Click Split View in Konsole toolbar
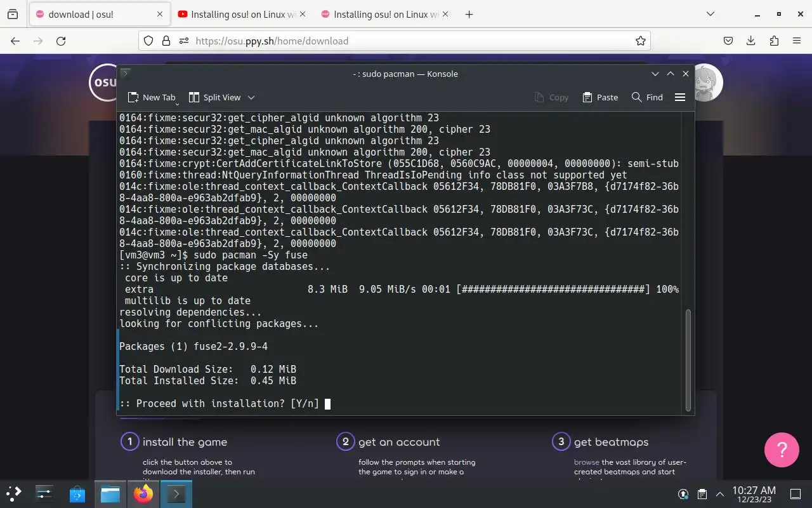 [215, 97]
